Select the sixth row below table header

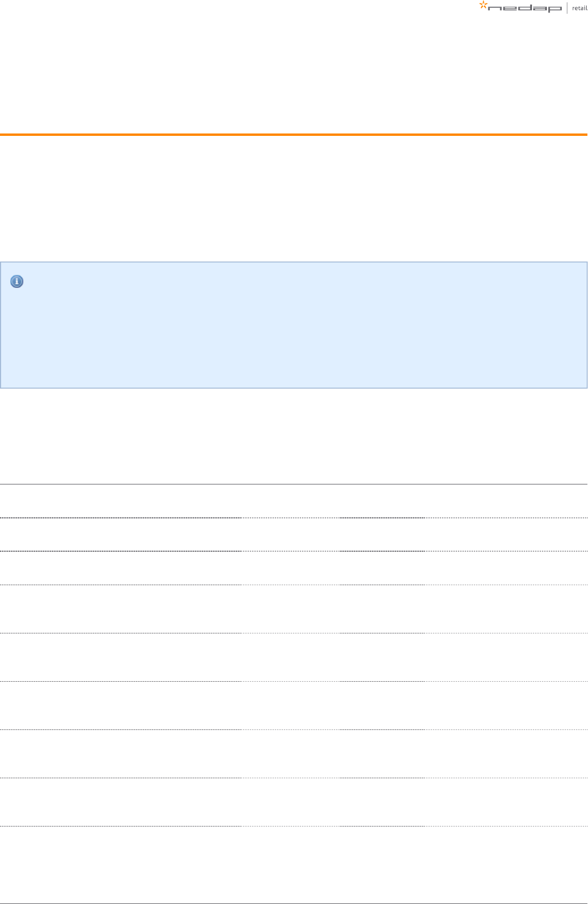click(294, 753)
